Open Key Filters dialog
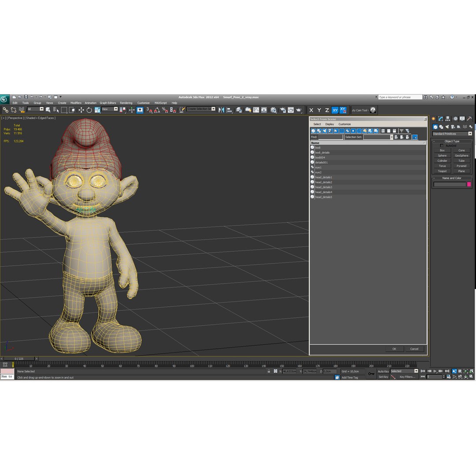476x476 pixels. 407,377
